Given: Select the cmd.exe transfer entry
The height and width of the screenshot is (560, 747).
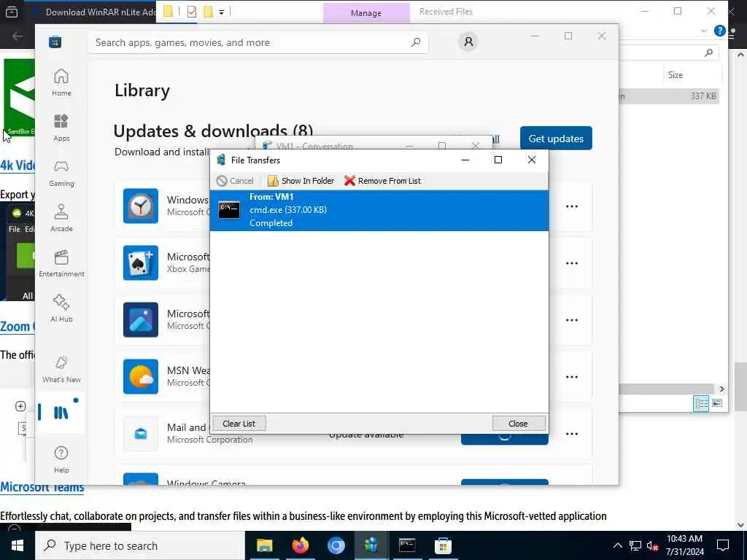Looking at the screenshot, I should (x=379, y=210).
